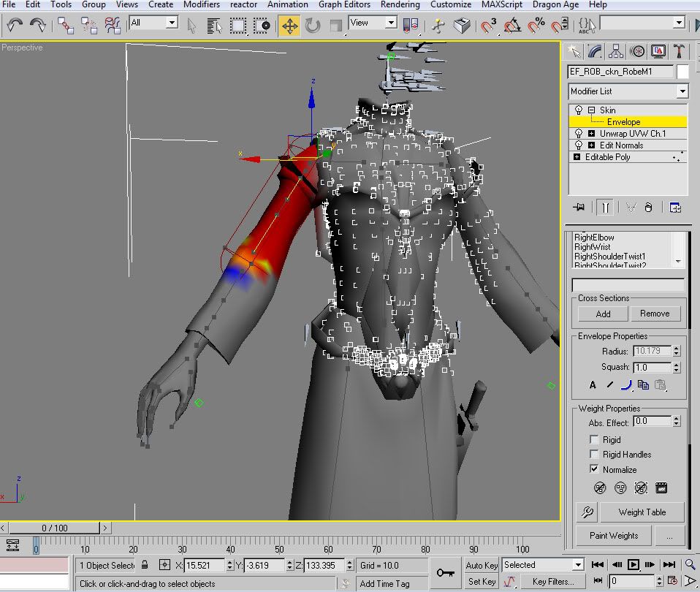Image resolution: width=700 pixels, height=592 pixels.
Task: Select the Rotate tool in toolbar
Action: (313, 26)
